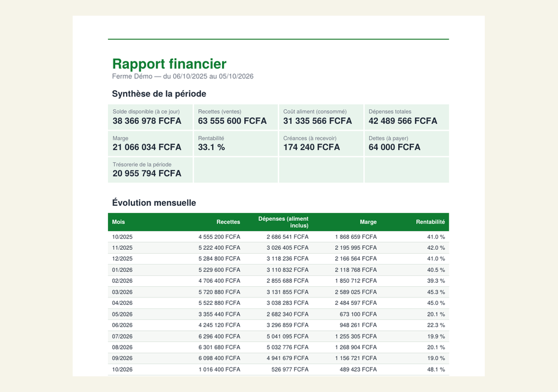
Task: Click dépenses cell 526 977 FCFA
Action: coord(290,369)
